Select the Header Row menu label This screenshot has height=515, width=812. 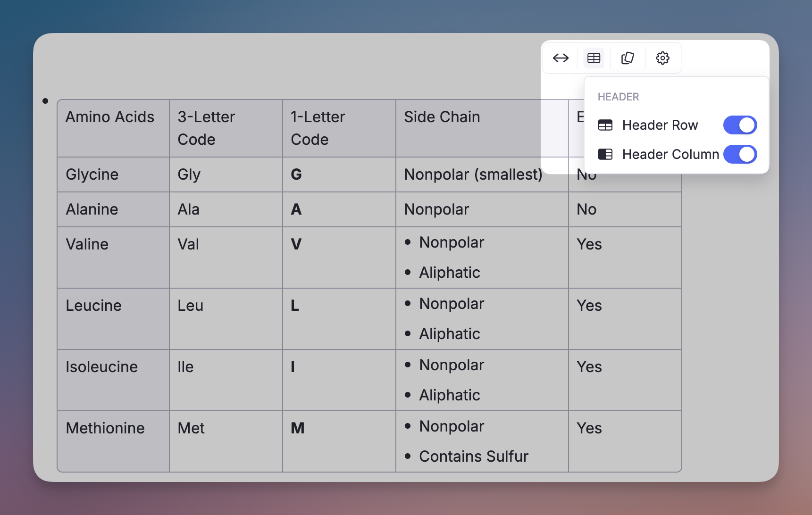[660, 125]
